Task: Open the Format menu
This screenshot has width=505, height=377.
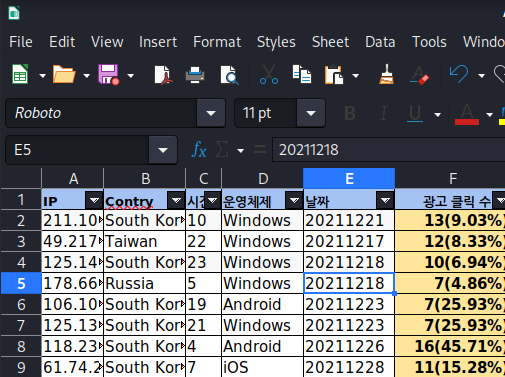Action: (217, 42)
